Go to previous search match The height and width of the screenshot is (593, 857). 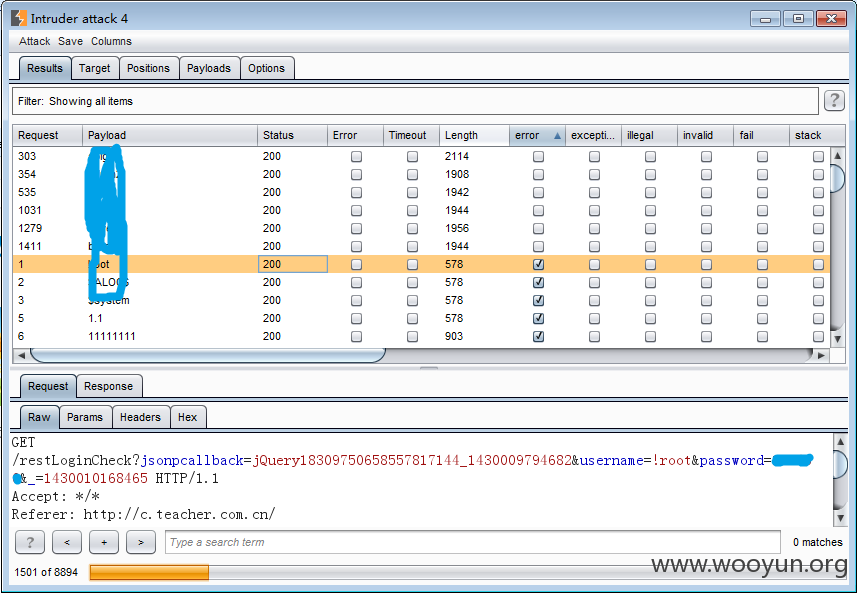(x=67, y=542)
